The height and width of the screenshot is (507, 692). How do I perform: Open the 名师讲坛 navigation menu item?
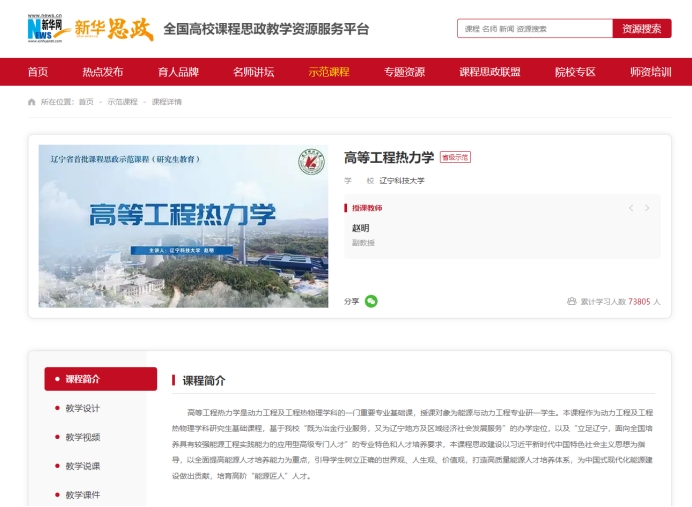click(253, 72)
